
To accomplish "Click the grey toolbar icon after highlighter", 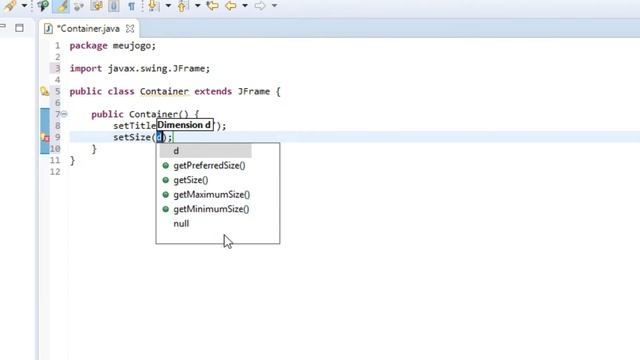I will coord(79,6).
